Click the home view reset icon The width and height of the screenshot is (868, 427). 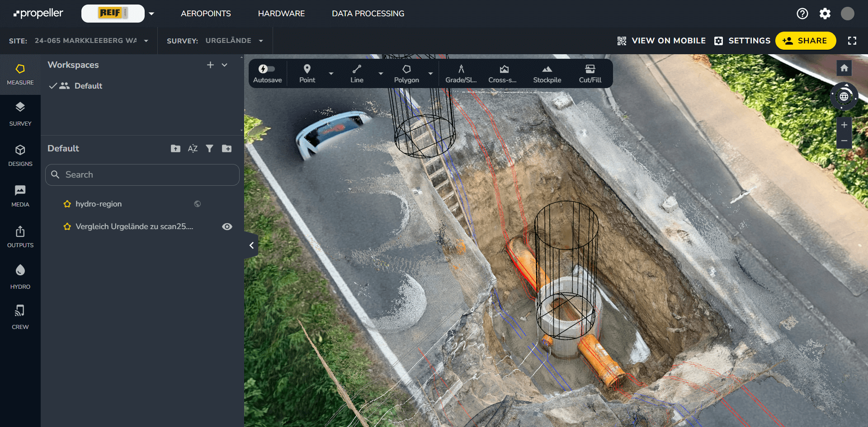coord(844,68)
